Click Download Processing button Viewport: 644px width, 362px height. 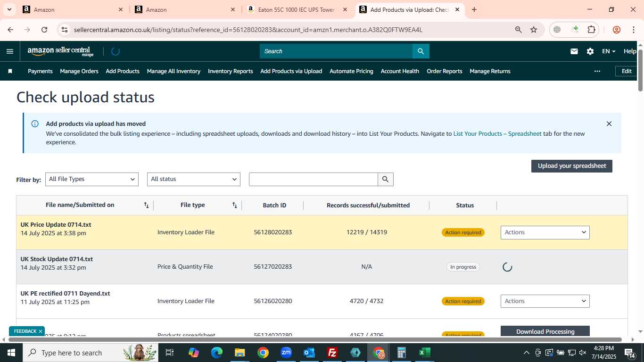545,331
